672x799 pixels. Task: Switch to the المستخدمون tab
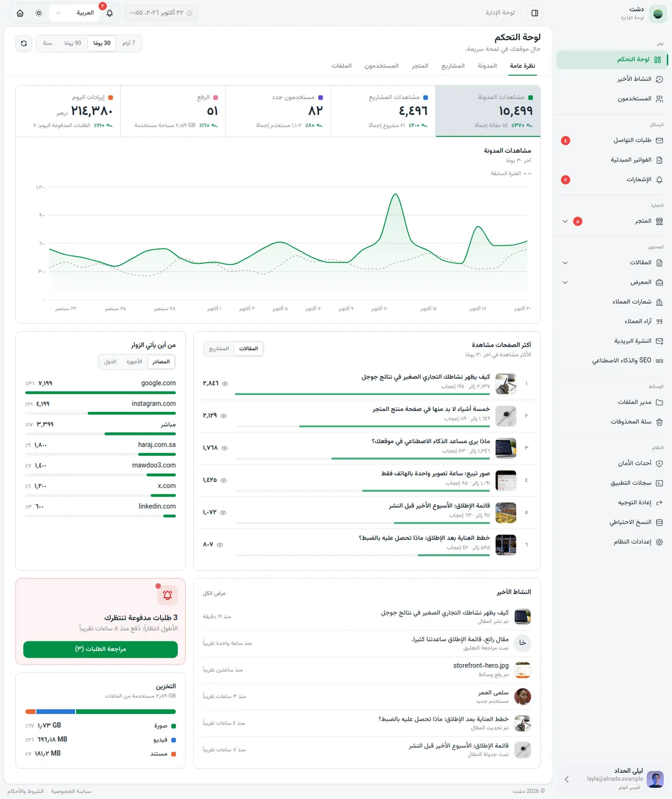click(382, 66)
